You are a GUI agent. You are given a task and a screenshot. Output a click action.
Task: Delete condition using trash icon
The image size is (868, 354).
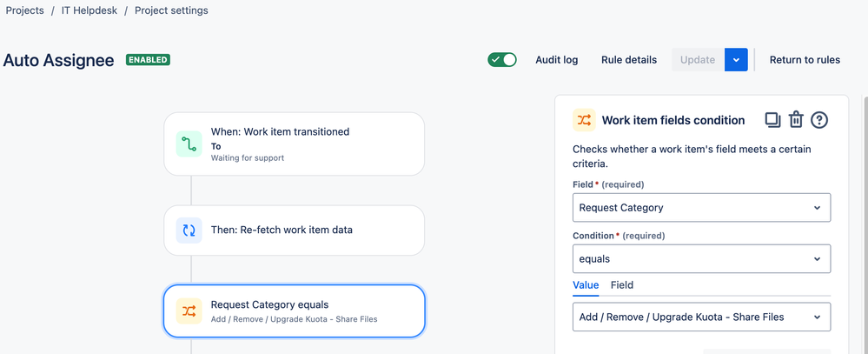tap(796, 120)
